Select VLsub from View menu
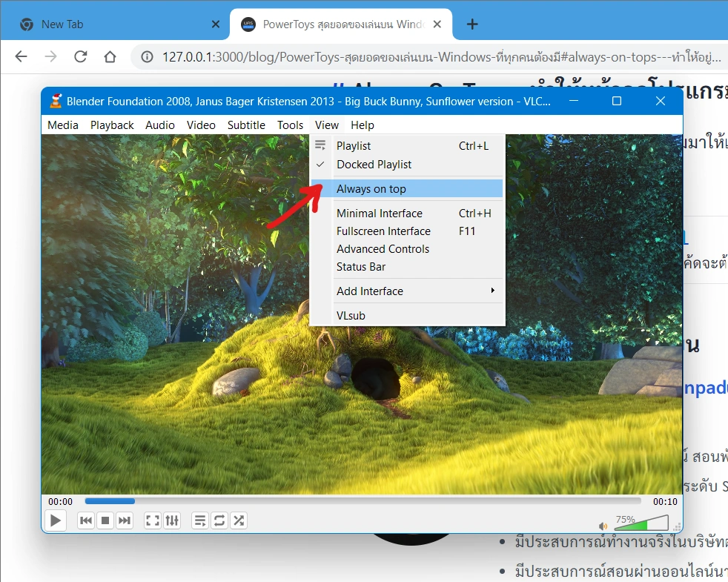The width and height of the screenshot is (728, 582). pos(407,315)
